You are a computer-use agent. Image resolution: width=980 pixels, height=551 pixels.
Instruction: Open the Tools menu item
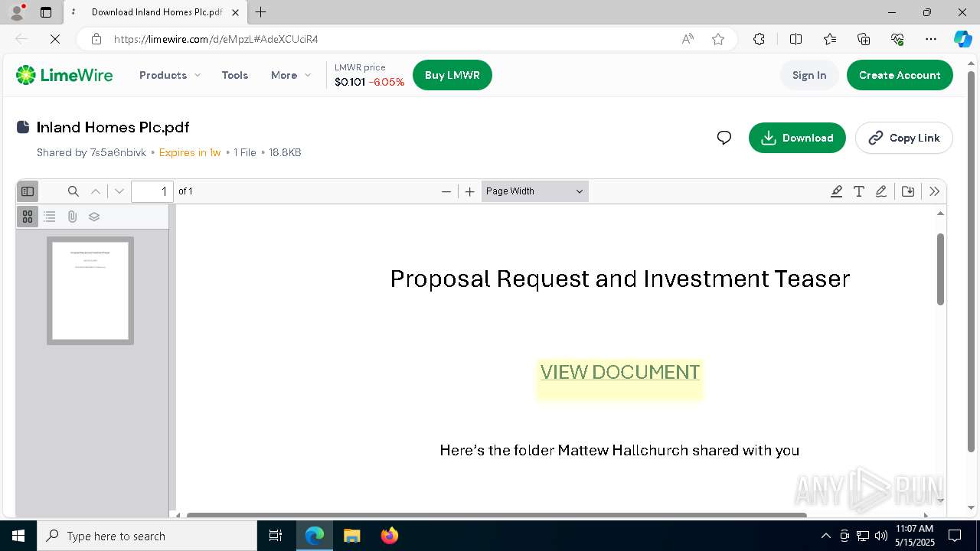tap(235, 75)
